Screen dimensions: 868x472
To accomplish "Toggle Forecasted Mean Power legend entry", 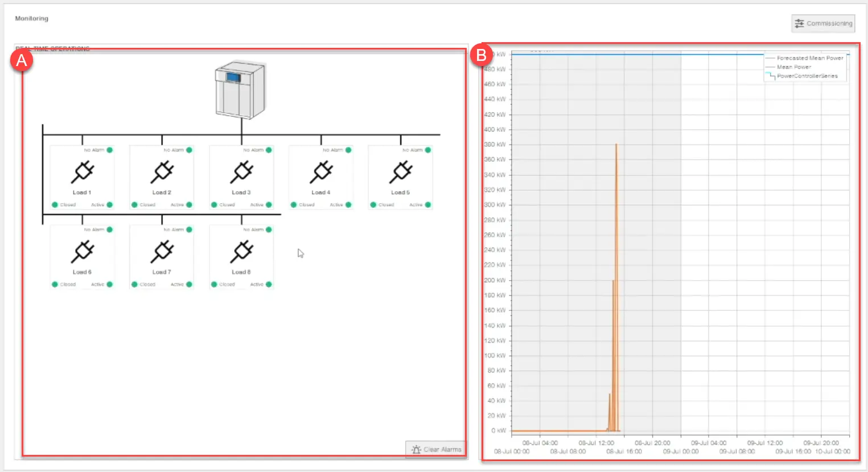I will [809, 58].
